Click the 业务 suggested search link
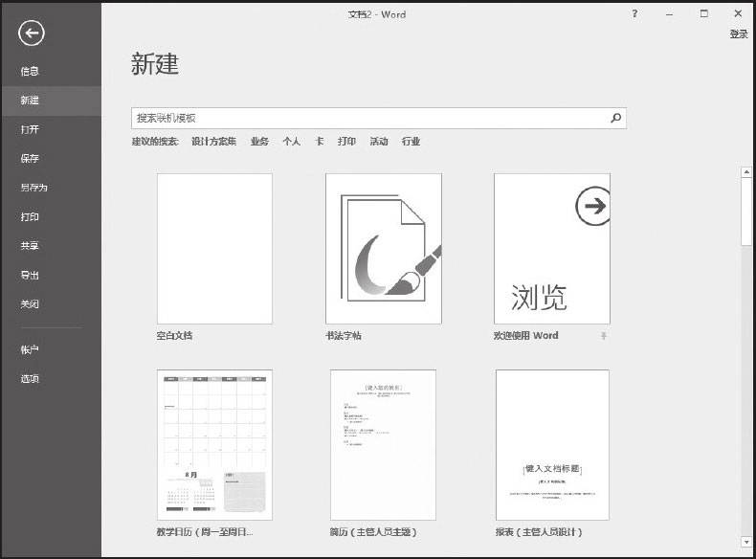The width and height of the screenshot is (756, 559). 259,142
